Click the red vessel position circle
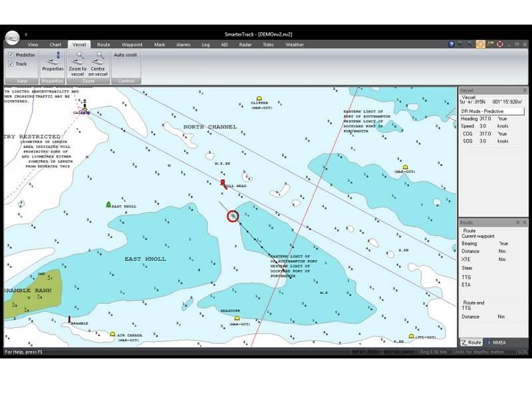The image size is (532, 399). click(233, 216)
